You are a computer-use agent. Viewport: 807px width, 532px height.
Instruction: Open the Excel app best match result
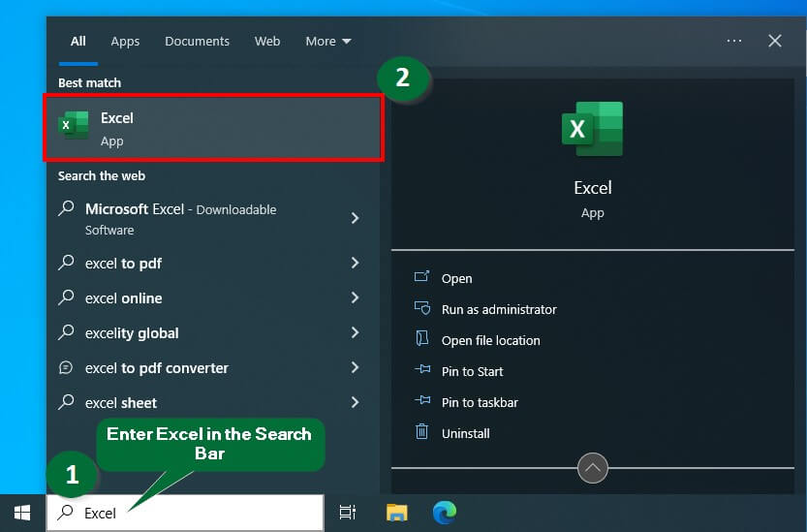(213, 128)
